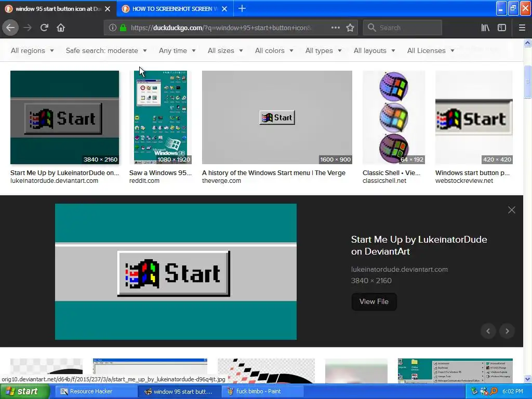Open the browser home page
The image size is (532, 399).
(x=61, y=28)
